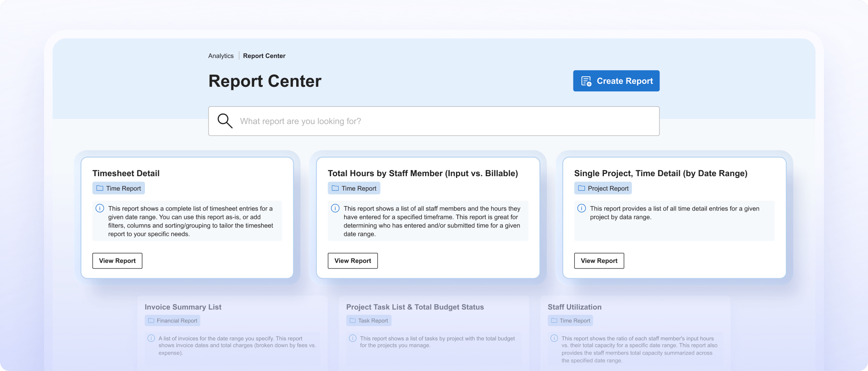Click Project Task List & Total Budget Status title
This screenshot has height=371, width=868.
[x=415, y=307]
